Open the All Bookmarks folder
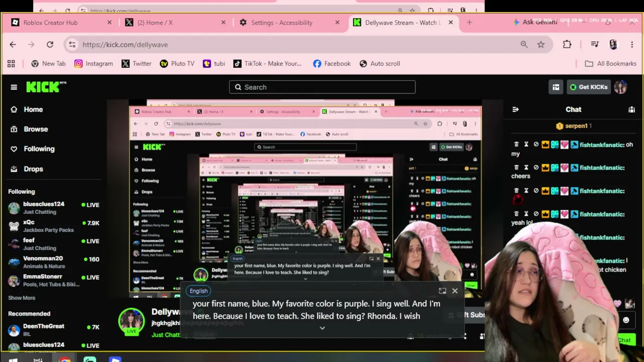This screenshot has width=644, height=362. tap(611, 63)
